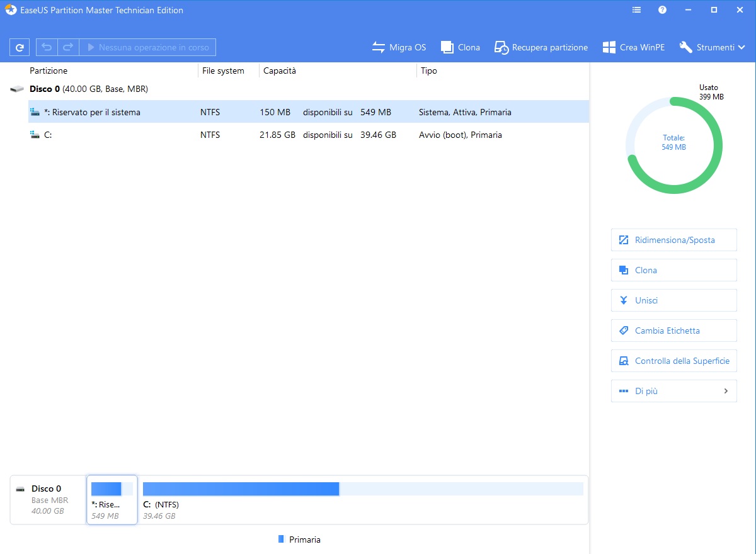Click the usage donut chart Totale 549 MB
Viewport: 756px width, 554px height.
tap(674, 145)
